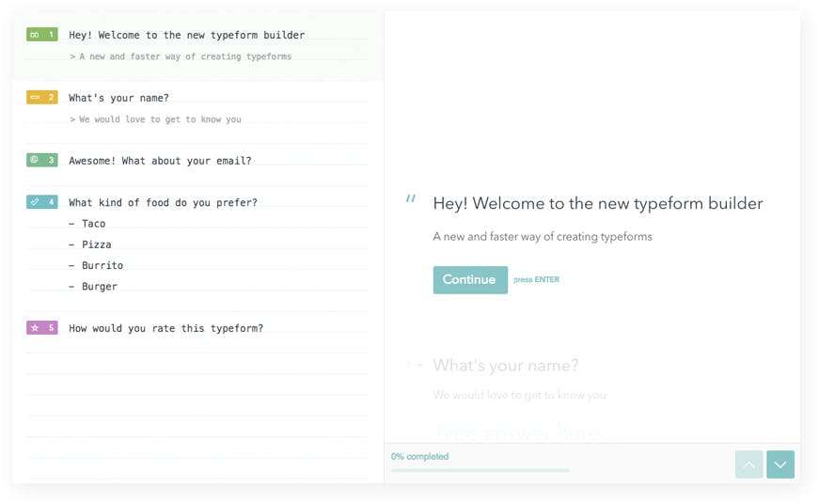Select the yellow short text badge numbered 2
This screenshot has width=819, height=504.
click(42, 98)
